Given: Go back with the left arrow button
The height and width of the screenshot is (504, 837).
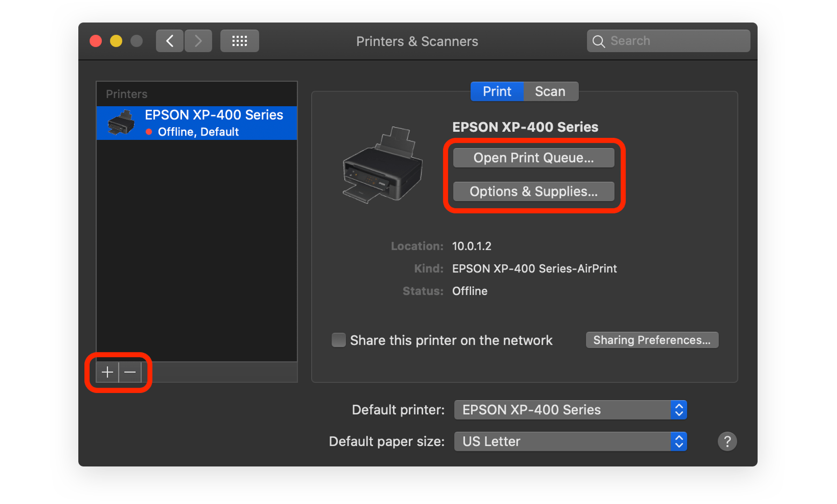Looking at the screenshot, I should 170,41.
